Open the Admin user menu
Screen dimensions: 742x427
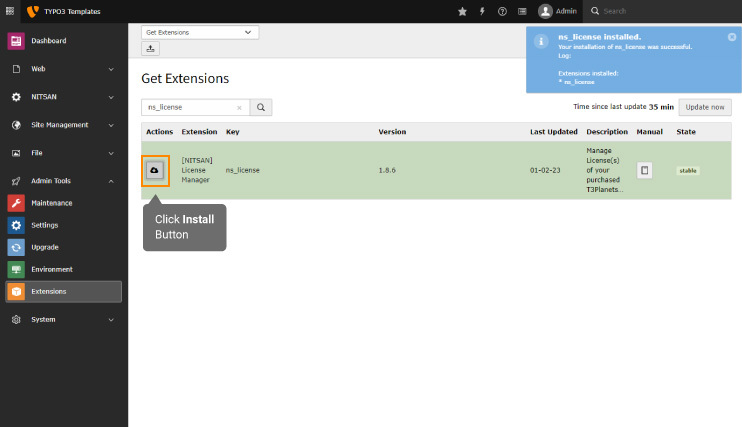click(x=558, y=11)
